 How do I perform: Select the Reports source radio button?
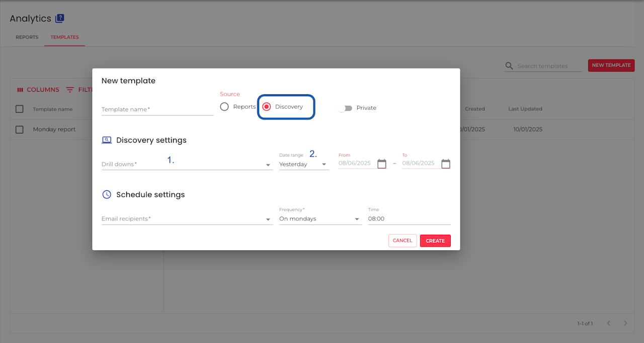224,107
